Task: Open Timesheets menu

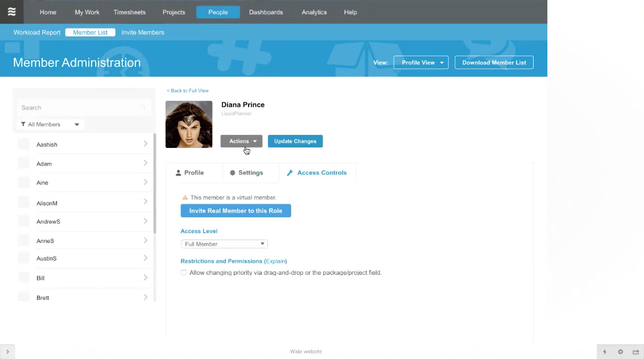Action: click(130, 13)
